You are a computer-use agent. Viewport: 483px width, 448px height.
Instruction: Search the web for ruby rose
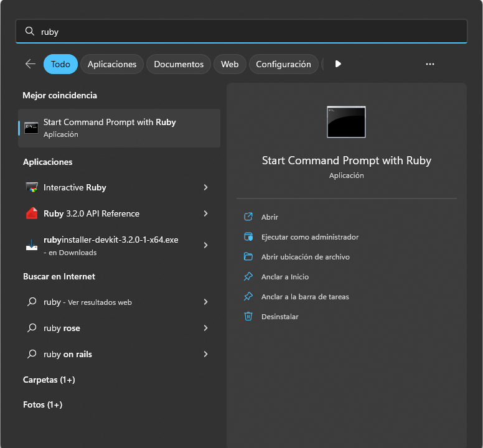[120, 328]
